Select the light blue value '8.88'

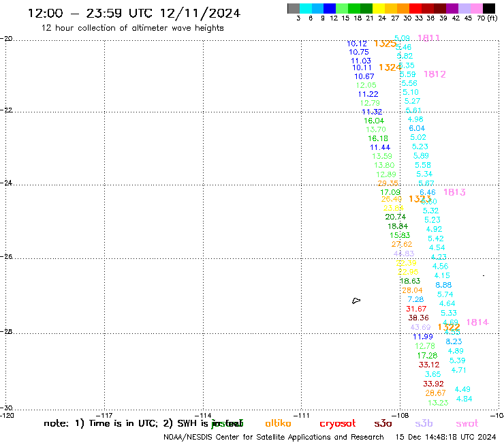[x=443, y=285]
